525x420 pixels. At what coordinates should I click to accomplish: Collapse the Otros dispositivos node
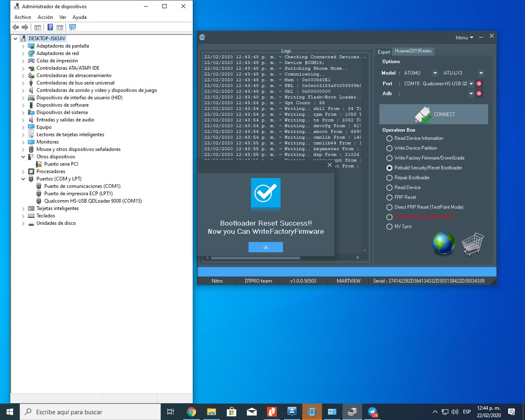(x=23, y=157)
